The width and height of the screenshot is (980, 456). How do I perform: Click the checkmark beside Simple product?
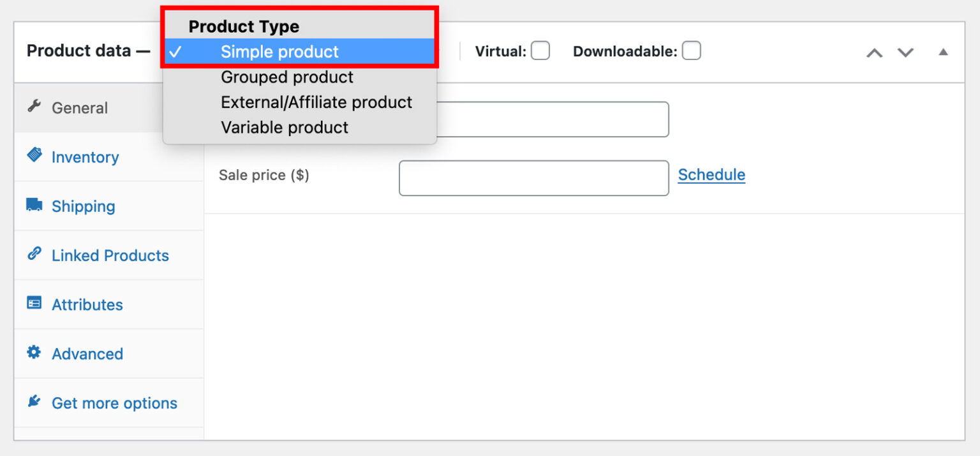tap(176, 52)
